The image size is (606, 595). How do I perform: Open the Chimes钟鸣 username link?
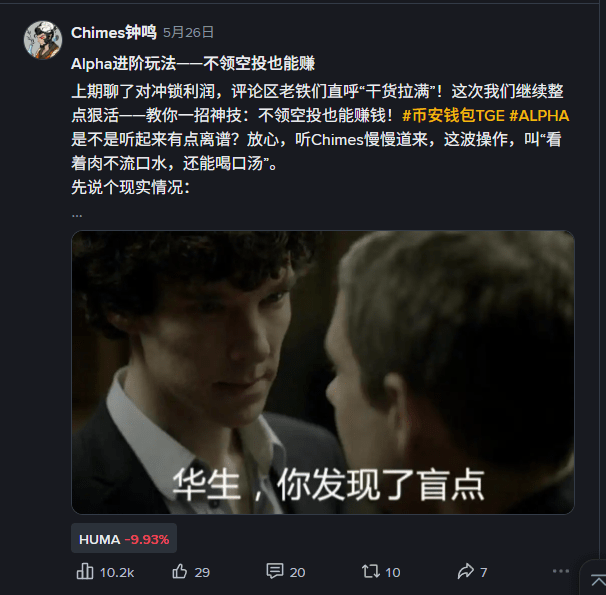point(114,32)
